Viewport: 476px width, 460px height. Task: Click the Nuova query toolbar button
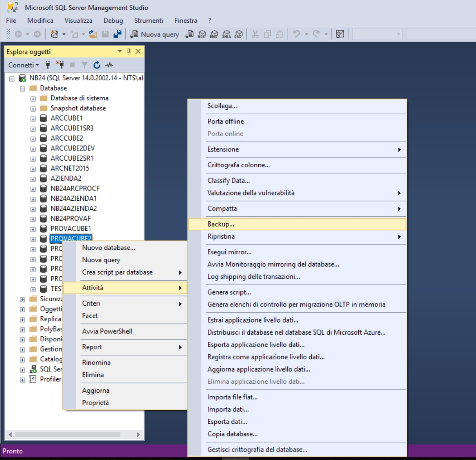click(155, 34)
